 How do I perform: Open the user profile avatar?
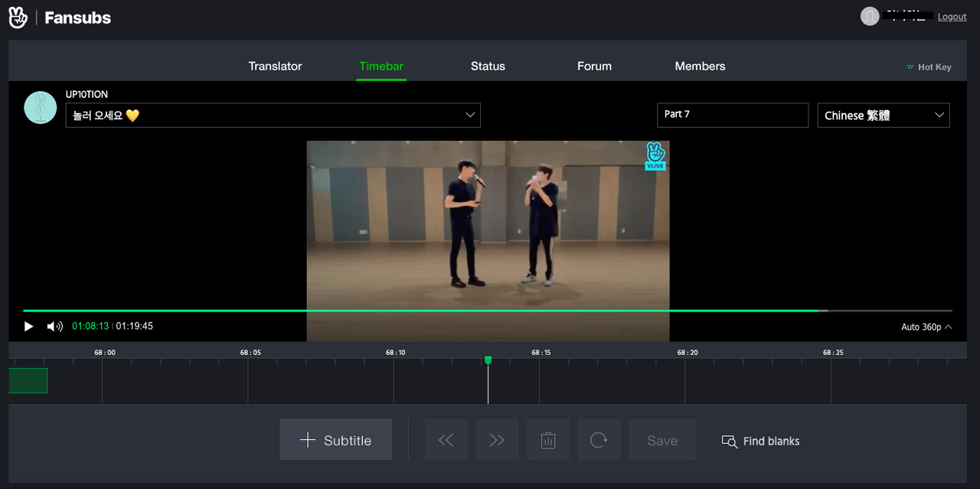(870, 16)
